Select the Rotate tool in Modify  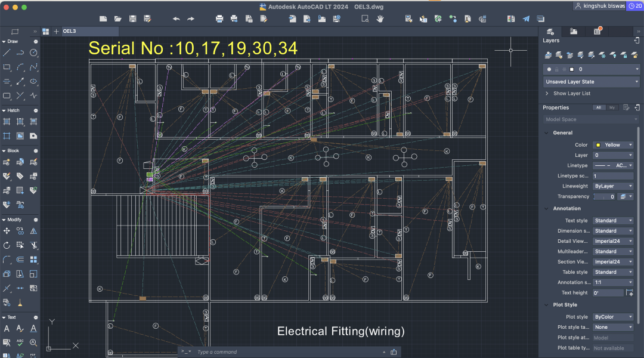pos(7,245)
